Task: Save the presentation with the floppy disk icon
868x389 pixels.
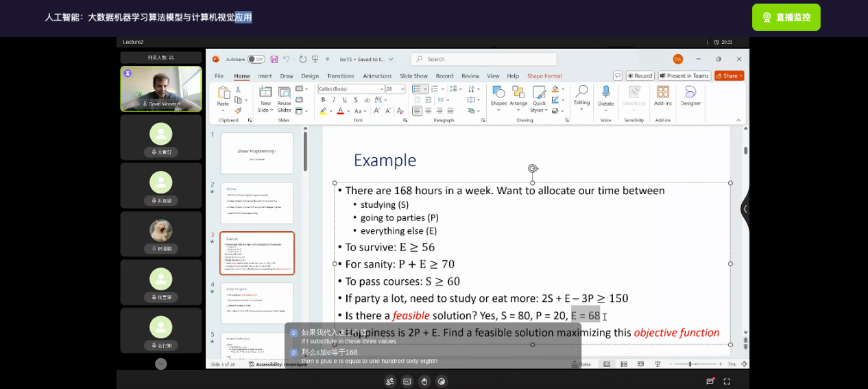Action: [x=274, y=59]
